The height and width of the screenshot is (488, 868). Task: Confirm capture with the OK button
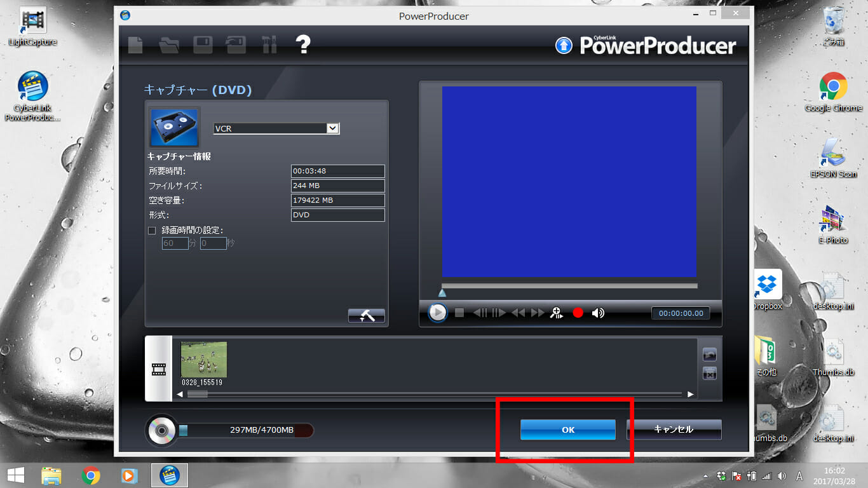click(568, 430)
